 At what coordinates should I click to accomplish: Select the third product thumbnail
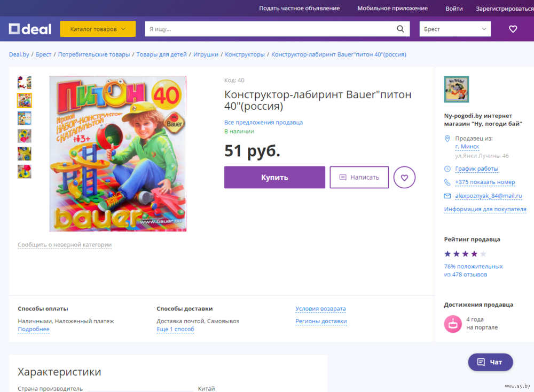(x=25, y=118)
